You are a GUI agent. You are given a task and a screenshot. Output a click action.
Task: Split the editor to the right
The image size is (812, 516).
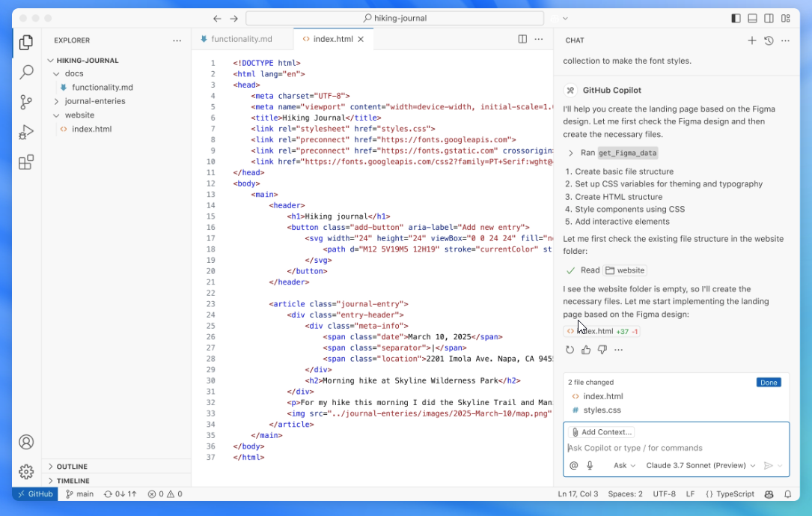pyautogui.click(x=522, y=40)
